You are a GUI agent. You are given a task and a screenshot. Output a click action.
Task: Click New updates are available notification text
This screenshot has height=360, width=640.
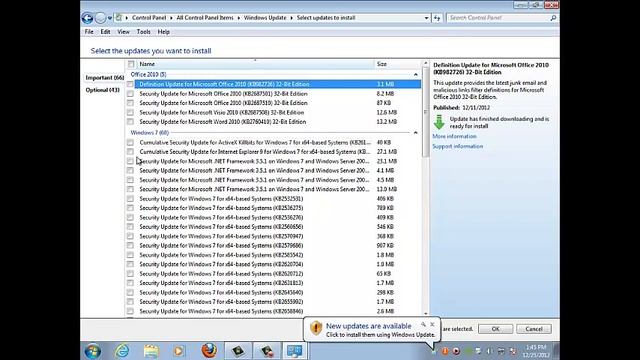(369, 326)
